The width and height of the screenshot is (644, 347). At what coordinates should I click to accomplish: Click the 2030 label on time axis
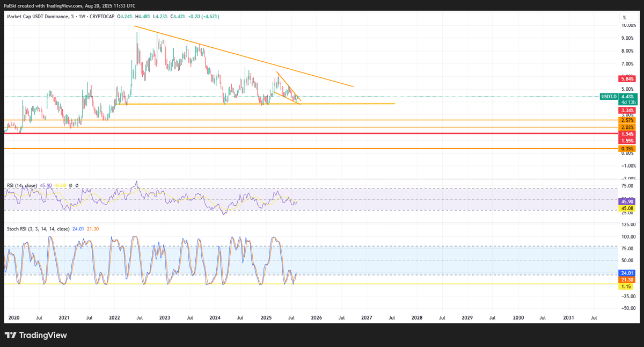pos(517,319)
